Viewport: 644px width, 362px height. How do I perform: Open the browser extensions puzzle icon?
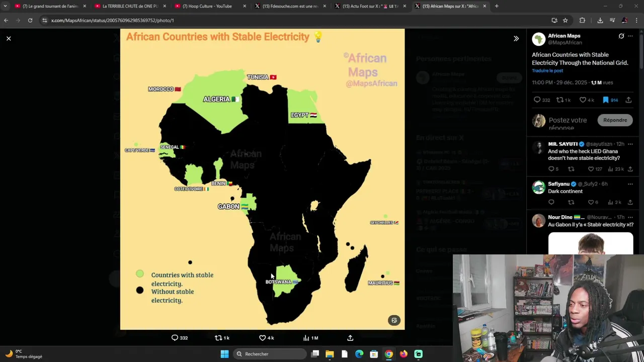point(582,20)
